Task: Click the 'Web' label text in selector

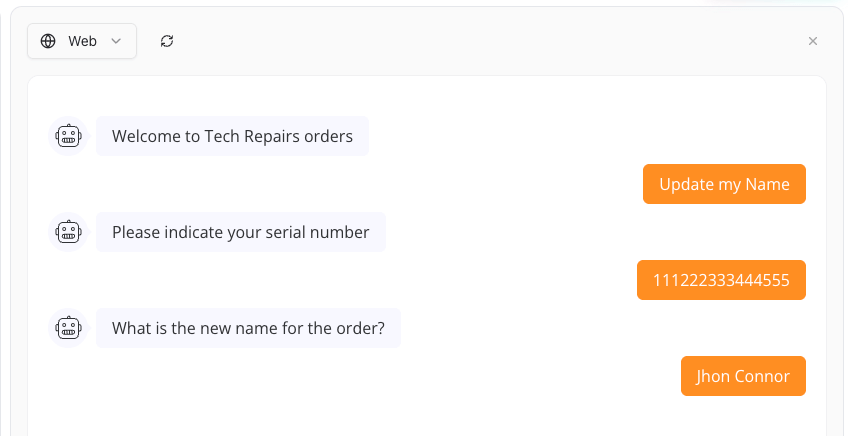Action: tap(82, 41)
